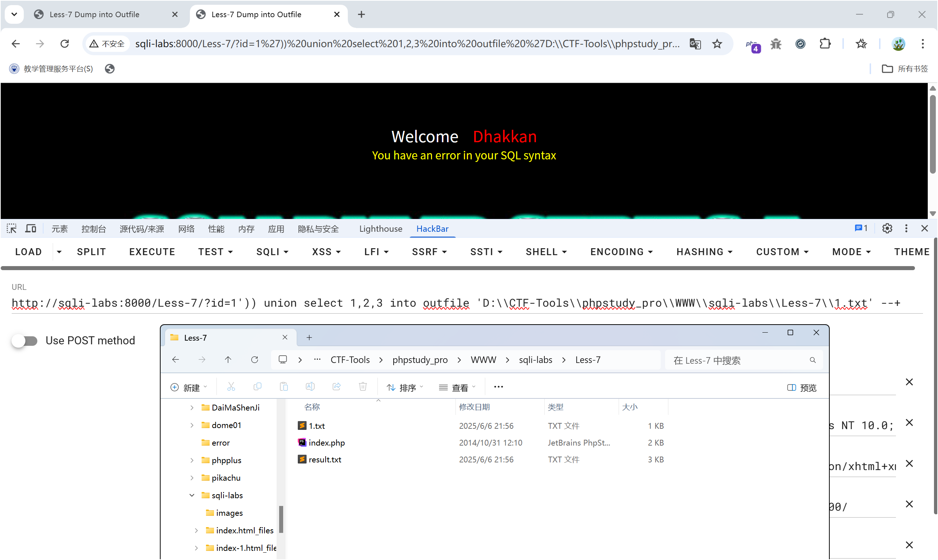The image size is (938, 560).
Task: Click the HackBar URL input field
Action: [453, 303]
